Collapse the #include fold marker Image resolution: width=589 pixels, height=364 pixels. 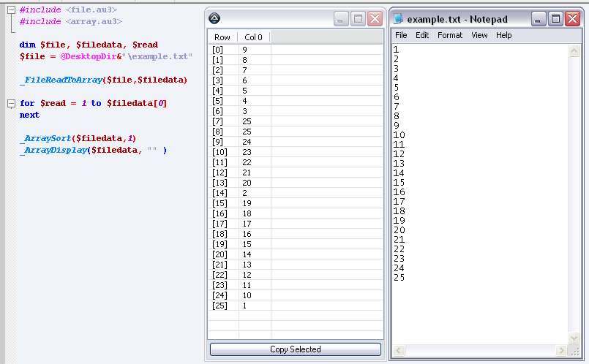pyautogui.click(x=10, y=10)
